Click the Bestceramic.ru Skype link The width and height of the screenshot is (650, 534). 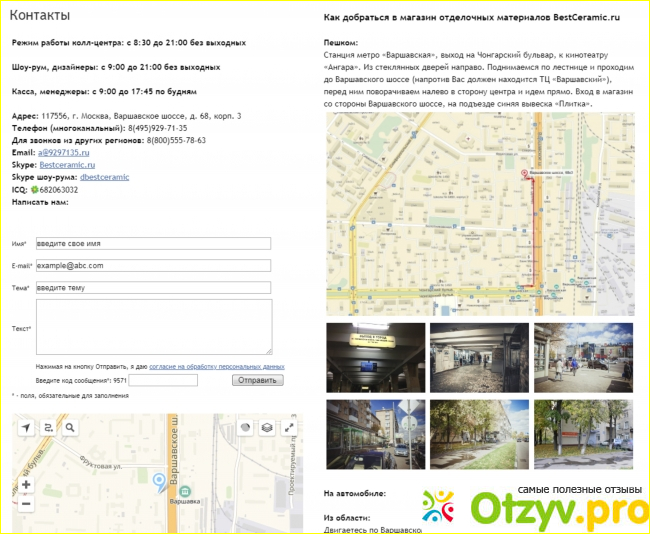click(x=80, y=165)
